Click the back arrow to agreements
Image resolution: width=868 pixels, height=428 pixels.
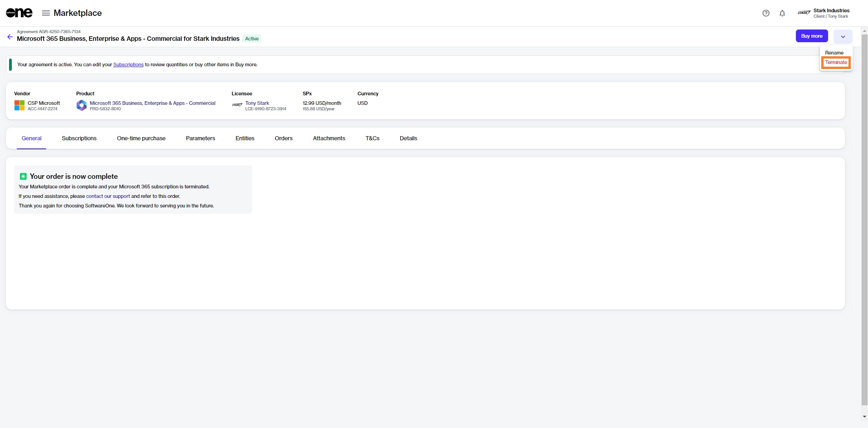coord(10,37)
